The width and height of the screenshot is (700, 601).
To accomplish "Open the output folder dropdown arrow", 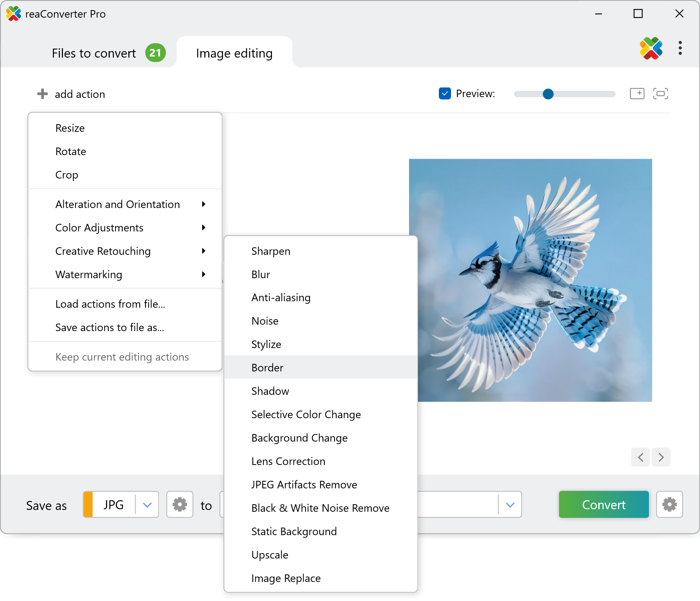I will tap(510, 505).
